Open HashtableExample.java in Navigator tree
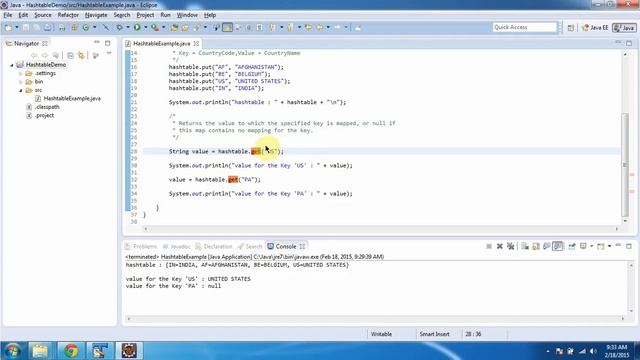This screenshot has height=360, width=640. pos(68,98)
